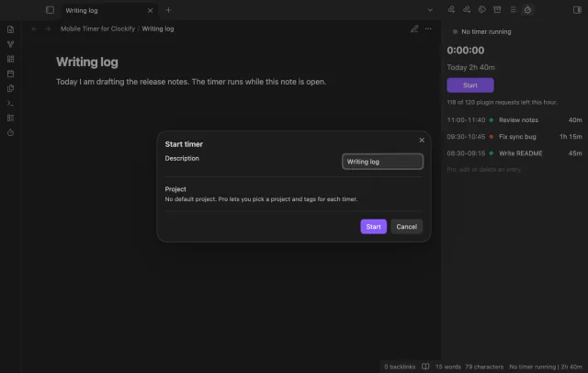Click timer status in bottom status bar

tap(545, 367)
